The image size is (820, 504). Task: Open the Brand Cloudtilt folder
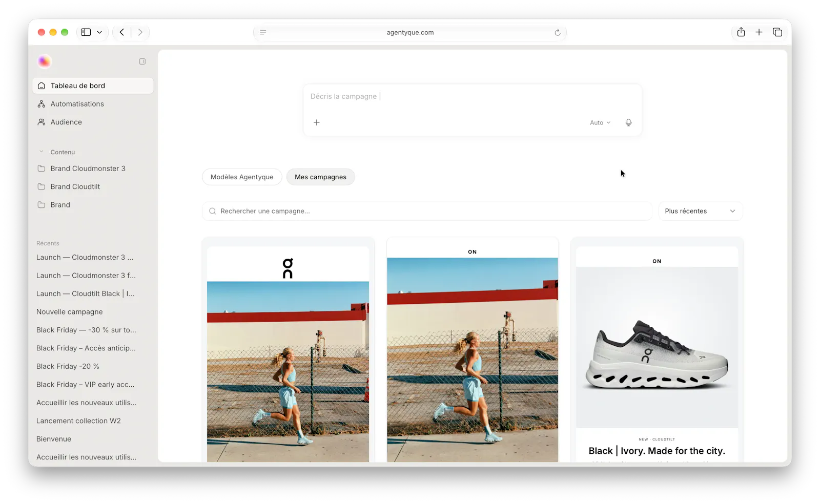(93, 186)
